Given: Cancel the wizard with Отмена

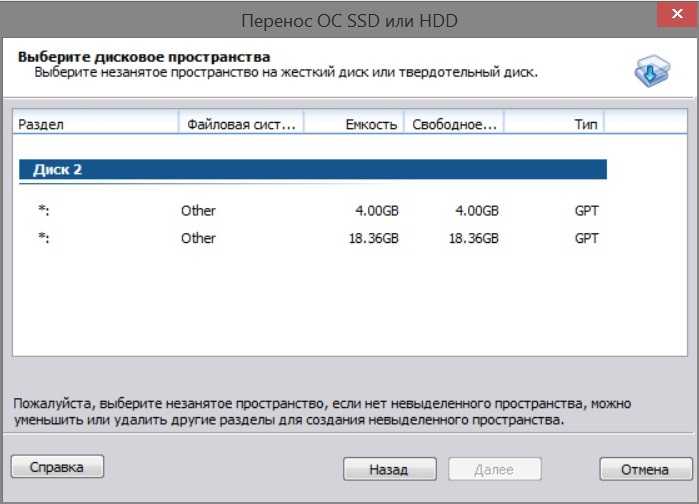Looking at the screenshot, I should coord(646,469).
